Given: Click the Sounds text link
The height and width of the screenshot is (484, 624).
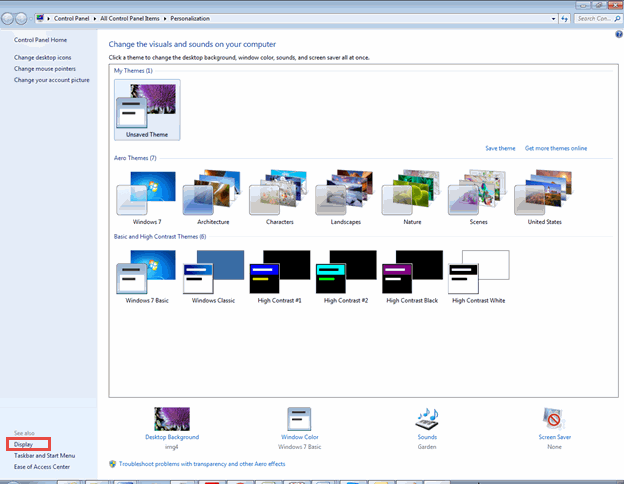Looking at the screenshot, I should (427, 437).
